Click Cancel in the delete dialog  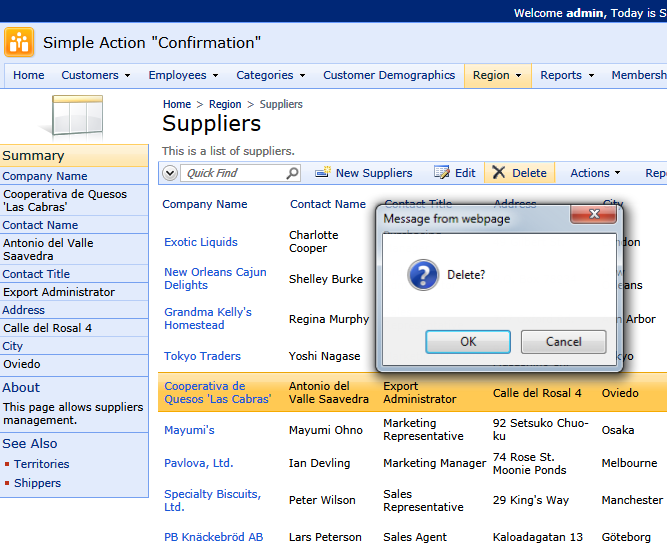[x=564, y=342]
